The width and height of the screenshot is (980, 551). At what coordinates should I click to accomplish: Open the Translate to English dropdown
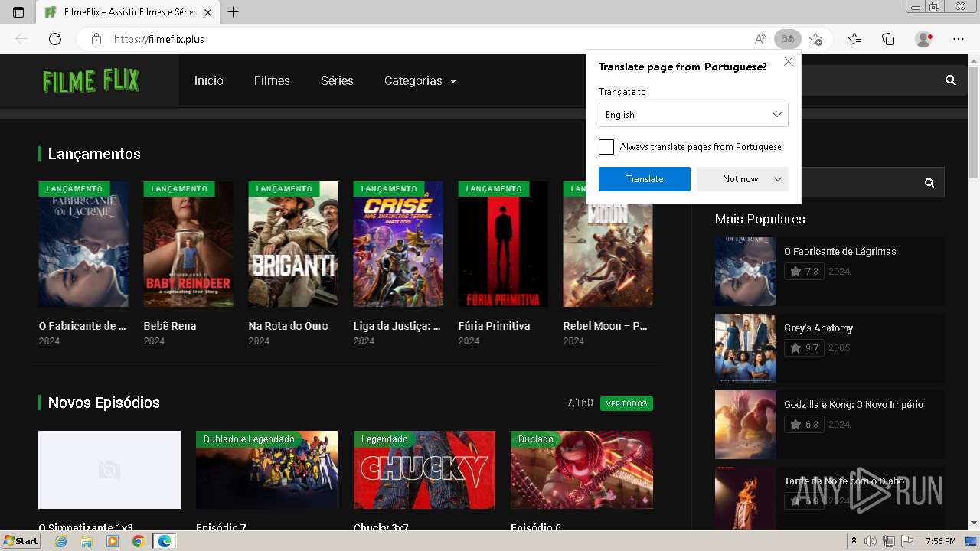pyautogui.click(x=693, y=115)
